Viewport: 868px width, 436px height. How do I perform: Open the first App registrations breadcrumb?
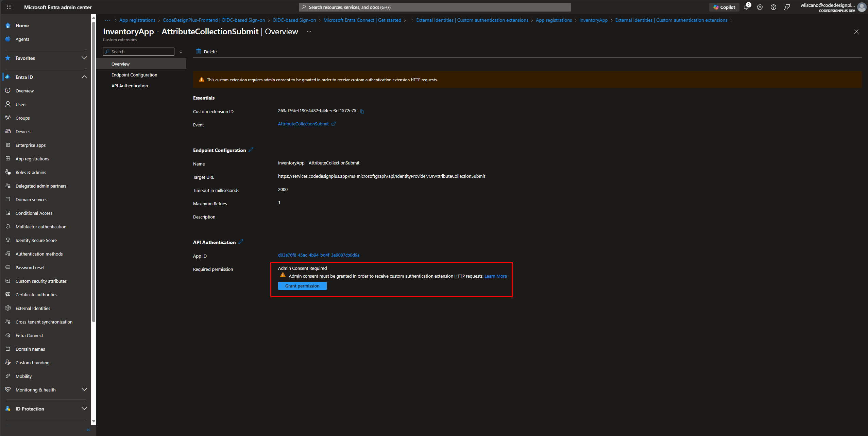tap(137, 20)
